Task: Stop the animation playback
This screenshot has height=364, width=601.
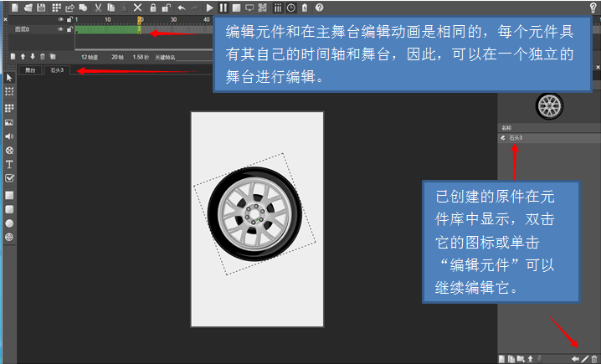Action: click(x=237, y=8)
